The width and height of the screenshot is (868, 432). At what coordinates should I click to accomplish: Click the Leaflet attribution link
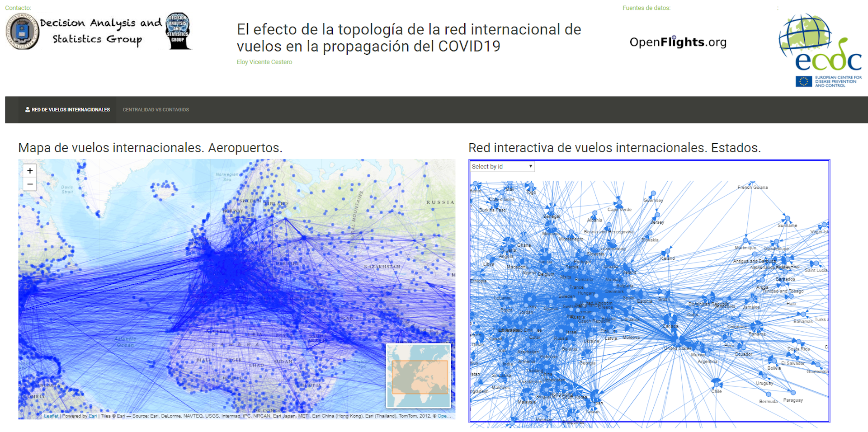click(x=51, y=416)
